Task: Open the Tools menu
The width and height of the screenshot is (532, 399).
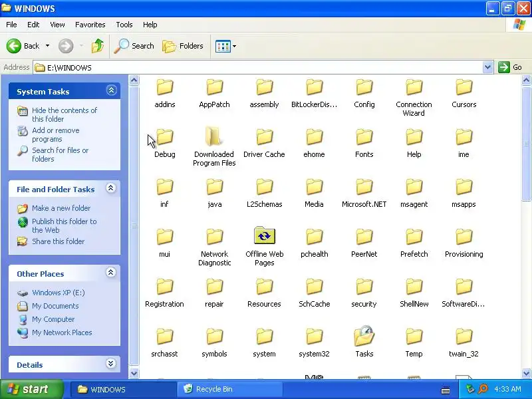Action: [x=124, y=25]
